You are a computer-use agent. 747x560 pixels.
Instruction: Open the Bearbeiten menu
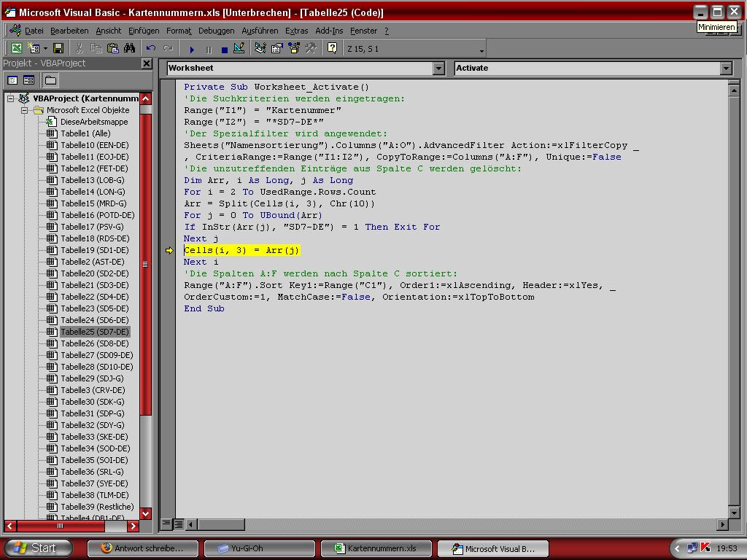69,31
